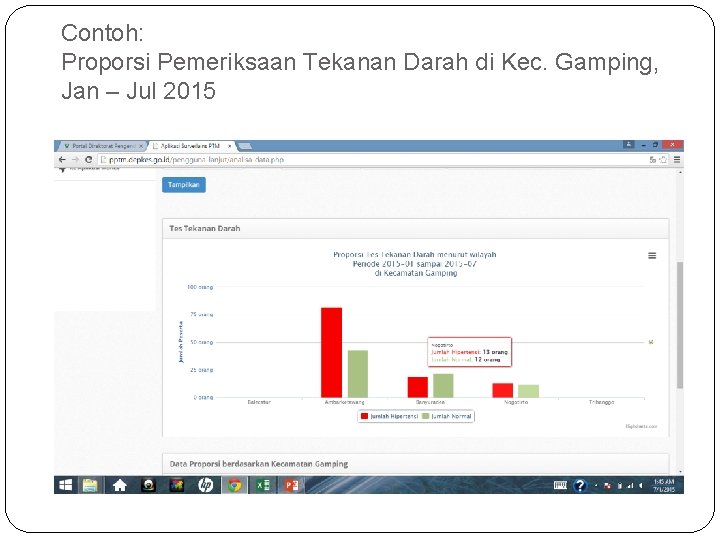The image size is (720, 540).
Task: Switch to the Portal Direktorat tab
Action: tap(102, 146)
